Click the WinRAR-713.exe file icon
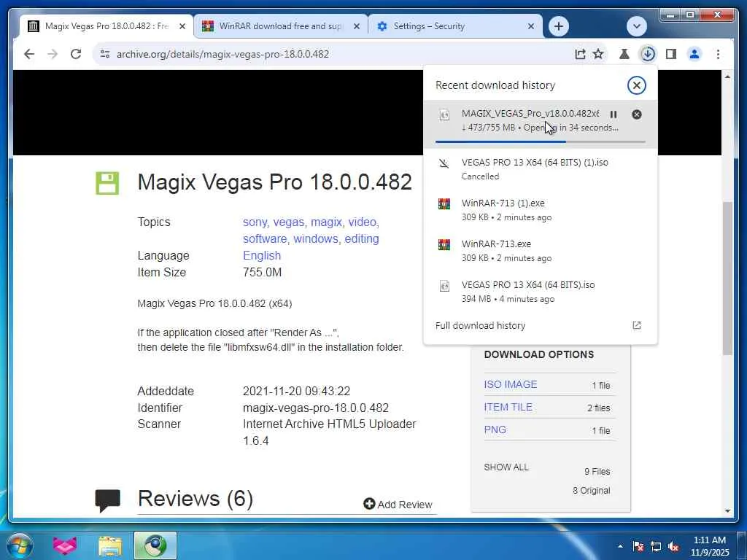The width and height of the screenshot is (747, 560). (x=444, y=245)
